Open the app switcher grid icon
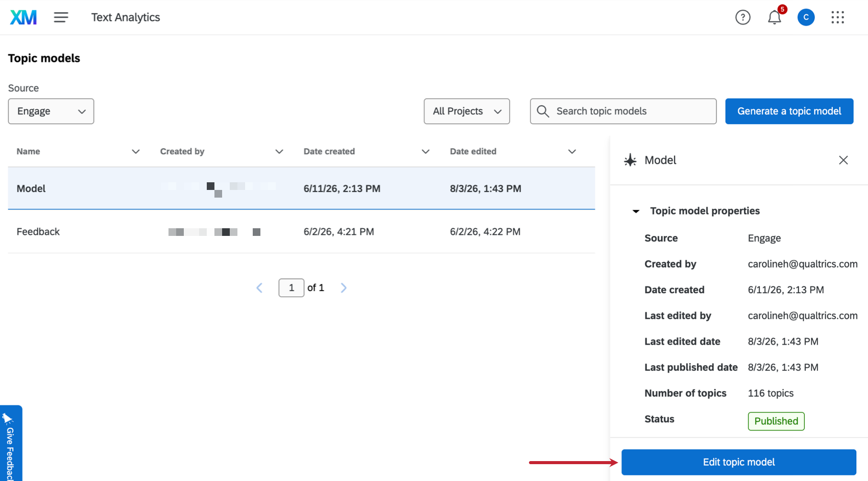This screenshot has height=481, width=868. [838, 17]
